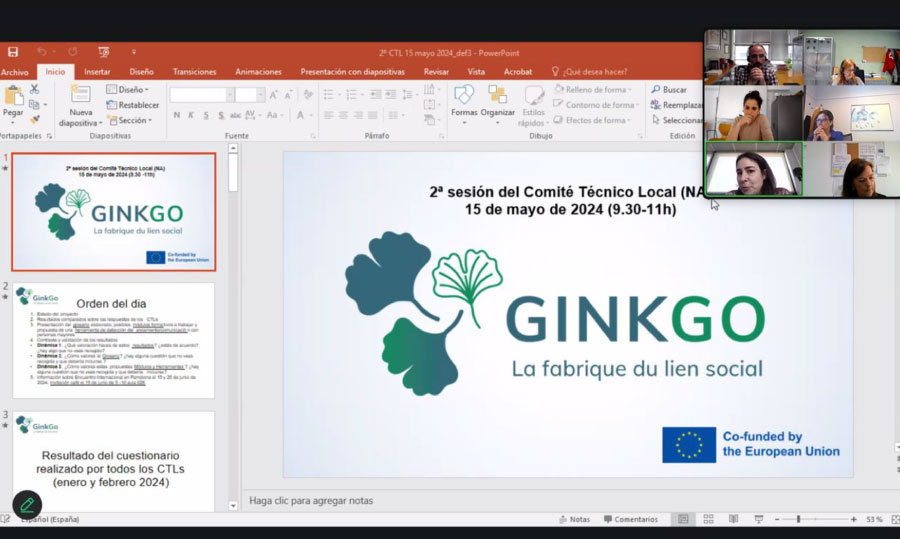This screenshot has width=900, height=539.
Task: Switch to the Transiciones tab
Action: point(194,72)
